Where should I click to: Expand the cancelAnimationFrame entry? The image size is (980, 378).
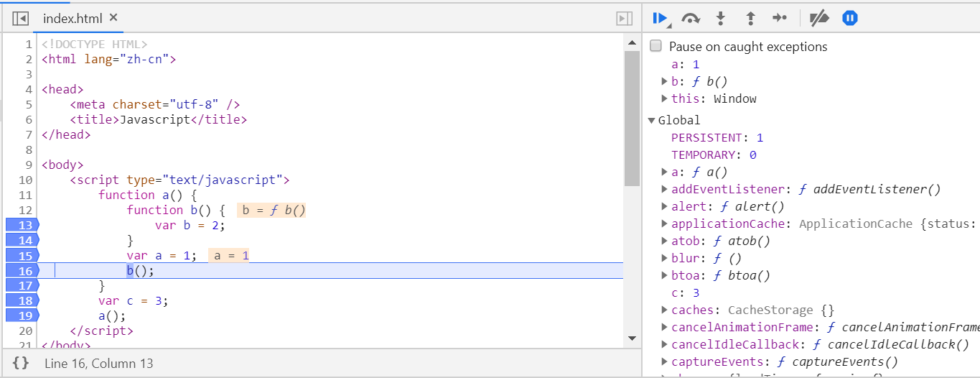tap(665, 327)
